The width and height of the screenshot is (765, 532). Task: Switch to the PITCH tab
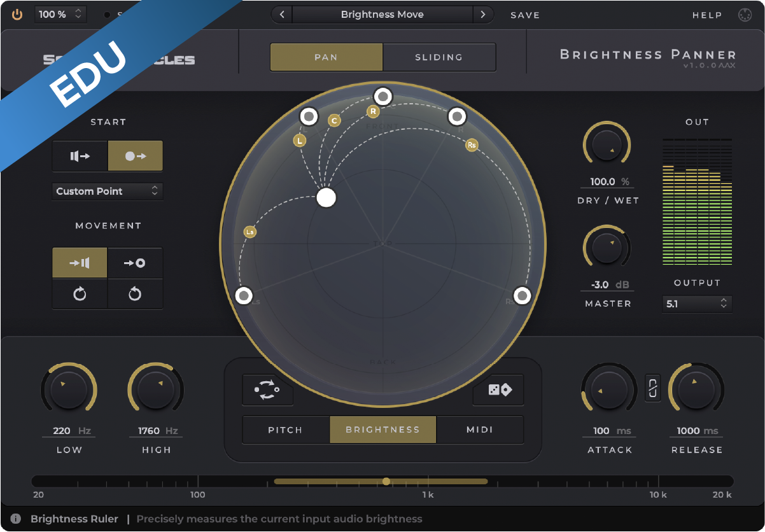click(x=285, y=430)
